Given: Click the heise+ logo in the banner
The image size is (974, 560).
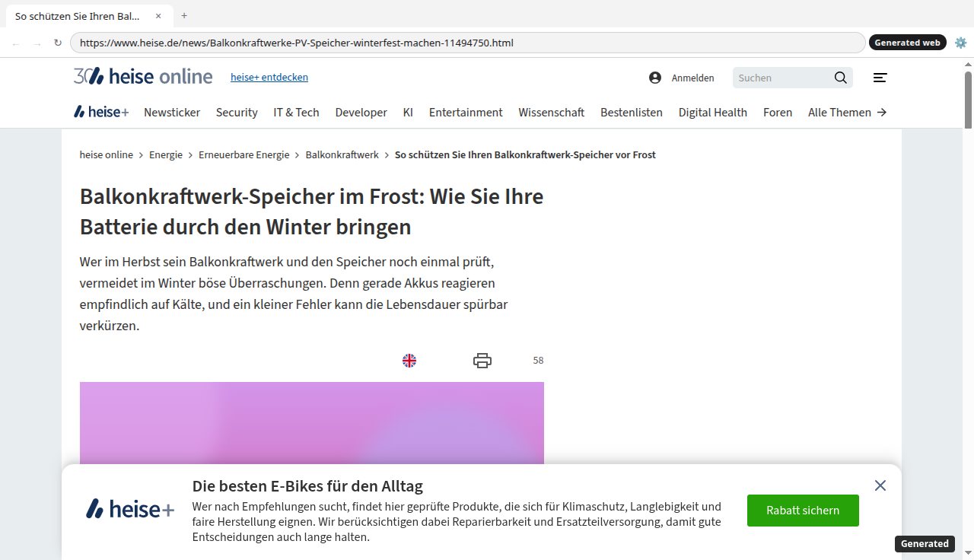Looking at the screenshot, I should pyautogui.click(x=130, y=508).
